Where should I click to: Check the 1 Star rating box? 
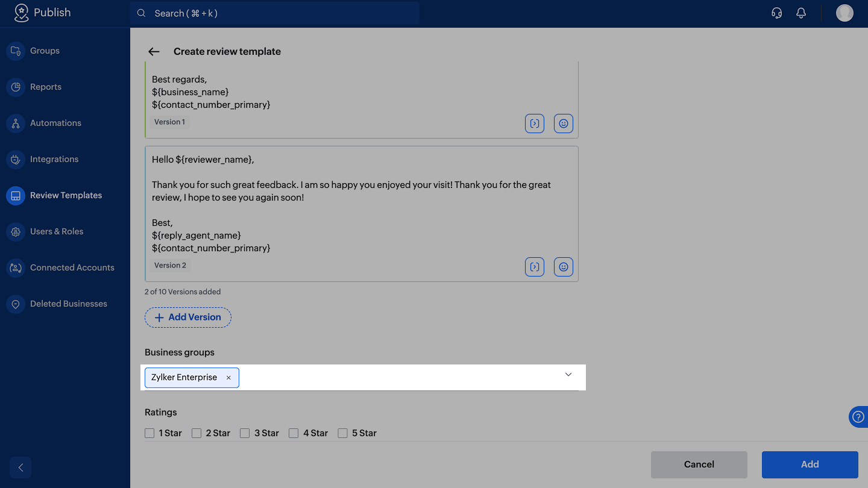150,433
